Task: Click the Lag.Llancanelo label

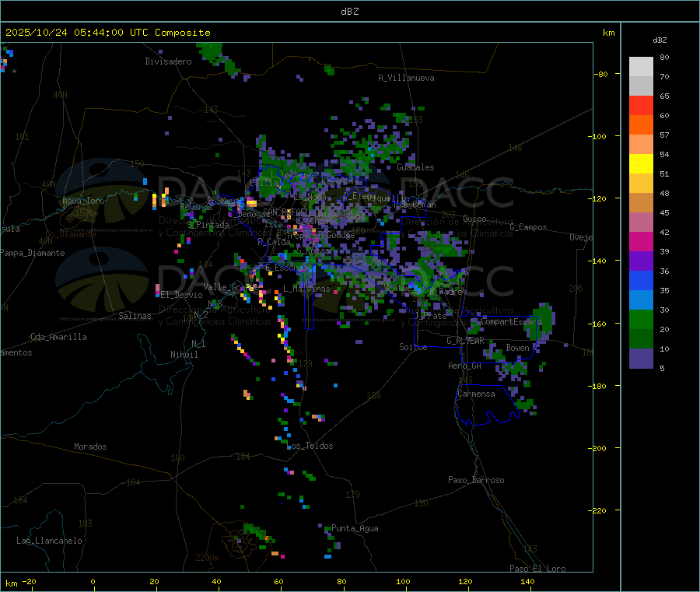Action: point(50,541)
